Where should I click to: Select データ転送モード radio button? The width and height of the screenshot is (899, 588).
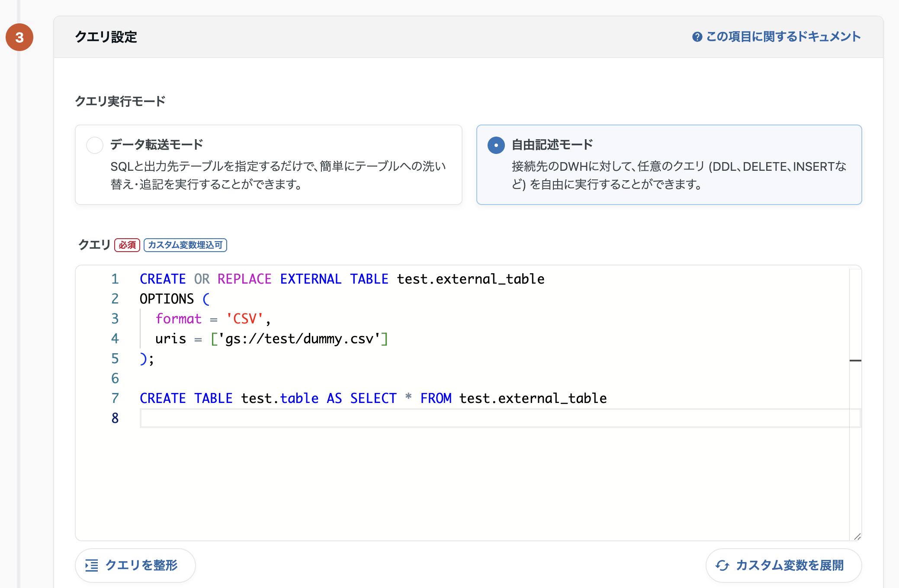pos(95,145)
